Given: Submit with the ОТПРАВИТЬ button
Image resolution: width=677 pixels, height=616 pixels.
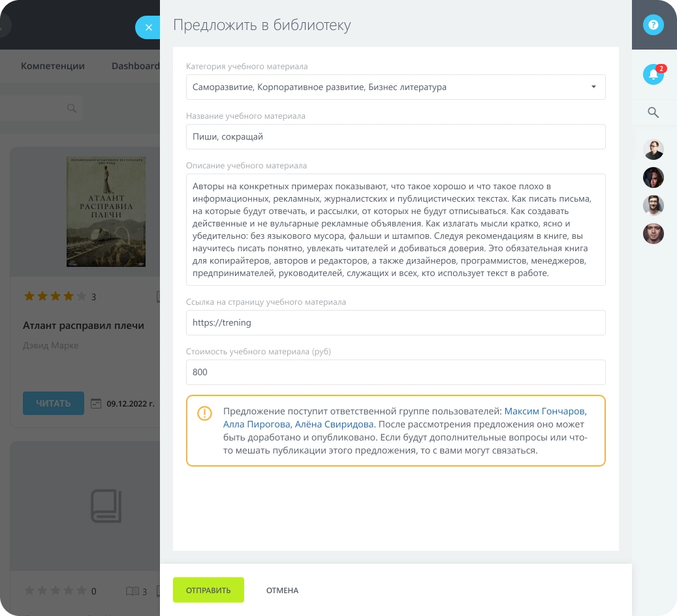Looking at the screenshot, I should point(208,590).
